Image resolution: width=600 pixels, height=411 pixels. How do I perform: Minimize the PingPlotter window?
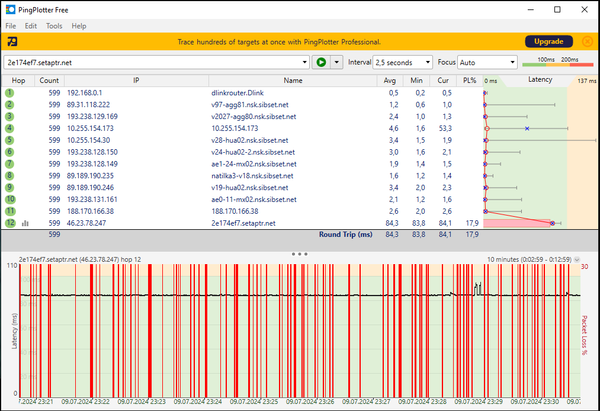click(531, 10)
